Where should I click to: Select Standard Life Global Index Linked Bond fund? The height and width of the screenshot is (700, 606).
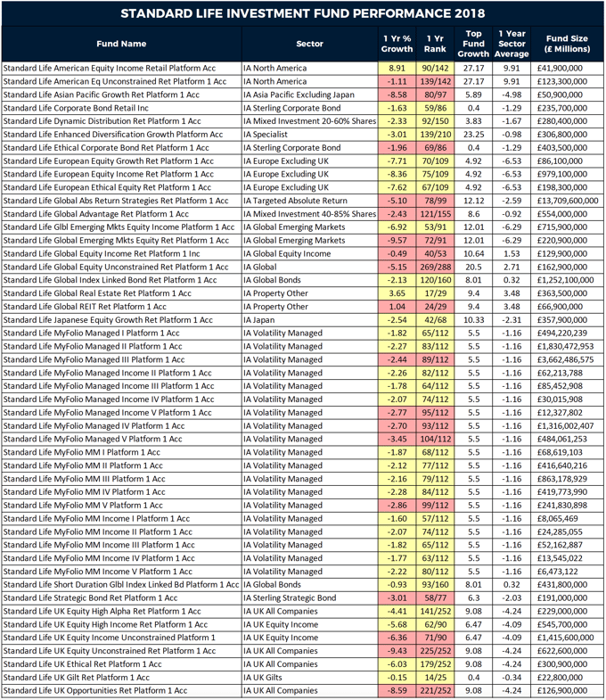point(110,280)
